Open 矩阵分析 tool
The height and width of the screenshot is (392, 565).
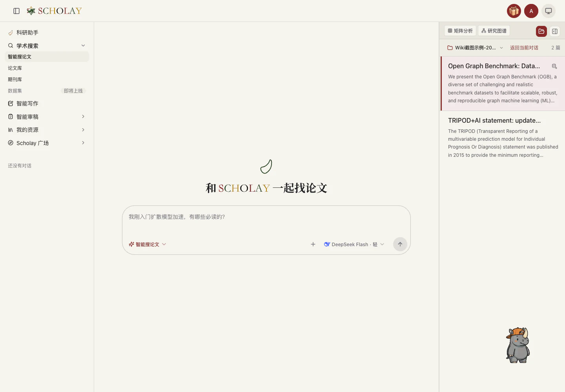(x=460, y=31)
